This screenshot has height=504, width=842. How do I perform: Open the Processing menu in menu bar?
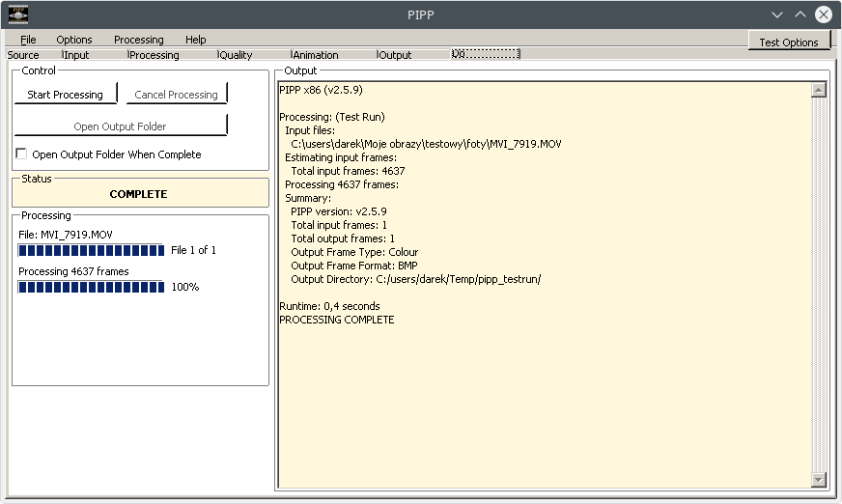pos(138,40)
